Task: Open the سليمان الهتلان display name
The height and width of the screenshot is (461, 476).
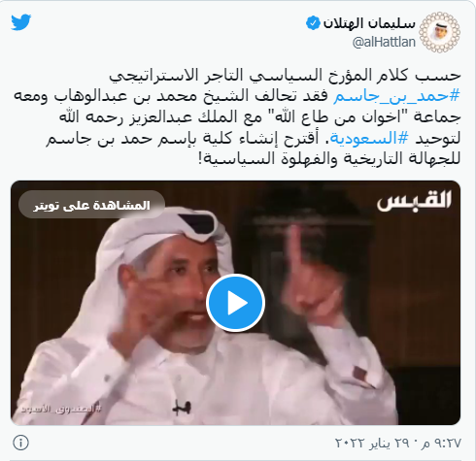Action: [x=369, y=23]
